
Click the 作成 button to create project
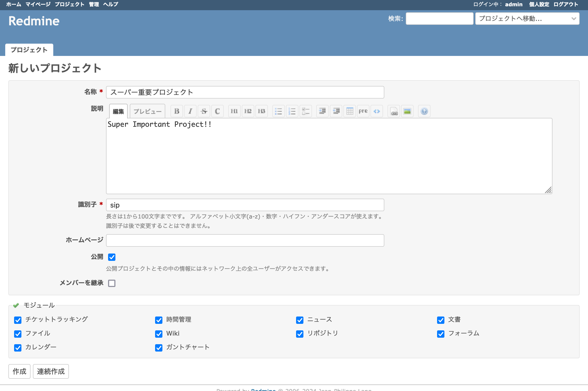click(19, 371)
